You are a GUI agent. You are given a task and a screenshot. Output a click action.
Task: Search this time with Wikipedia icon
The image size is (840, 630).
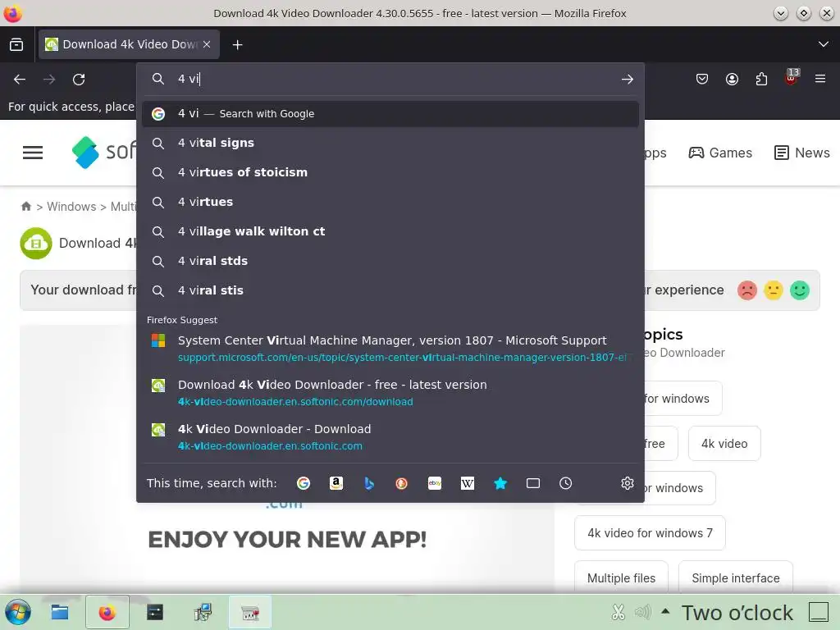[467, 483]
